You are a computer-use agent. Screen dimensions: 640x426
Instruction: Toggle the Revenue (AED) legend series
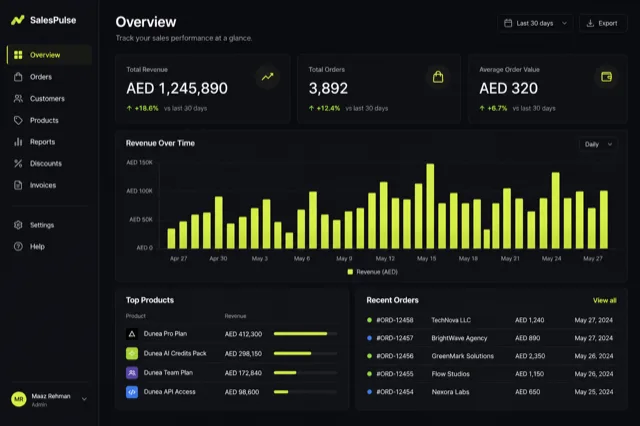373,272
